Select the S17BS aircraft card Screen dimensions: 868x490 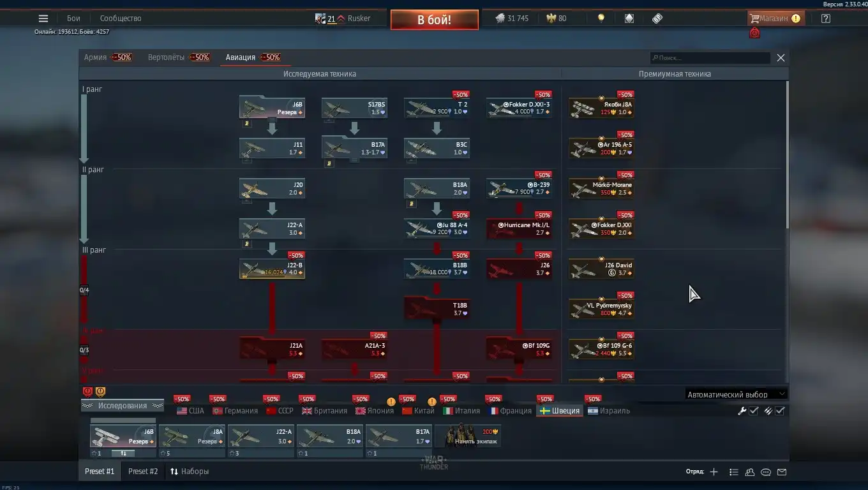(354, 108)
